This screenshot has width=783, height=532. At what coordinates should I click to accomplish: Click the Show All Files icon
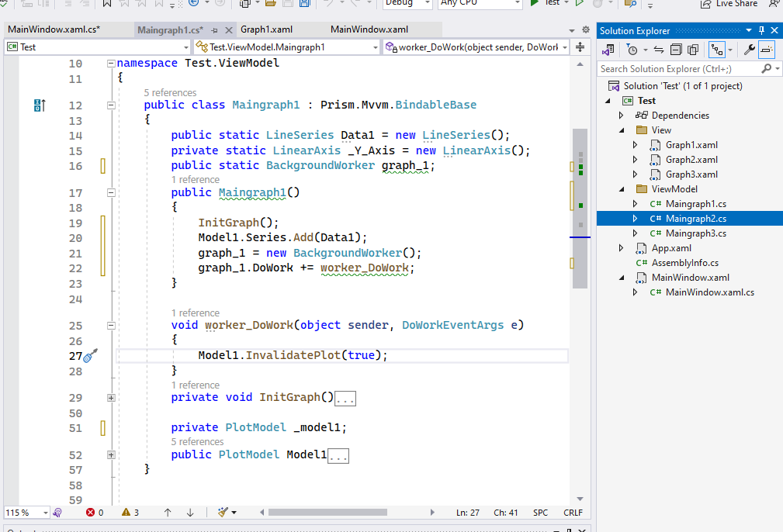click(692, 50)
